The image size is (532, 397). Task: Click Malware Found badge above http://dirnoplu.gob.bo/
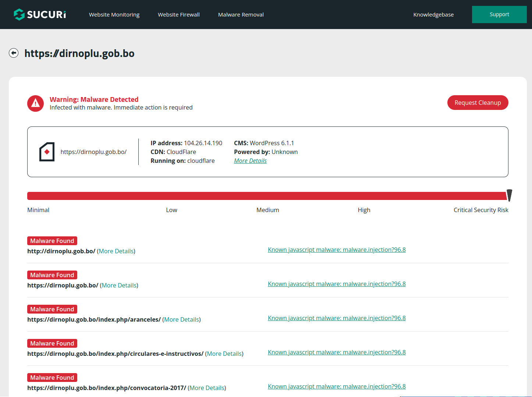[x=52, y=241]
